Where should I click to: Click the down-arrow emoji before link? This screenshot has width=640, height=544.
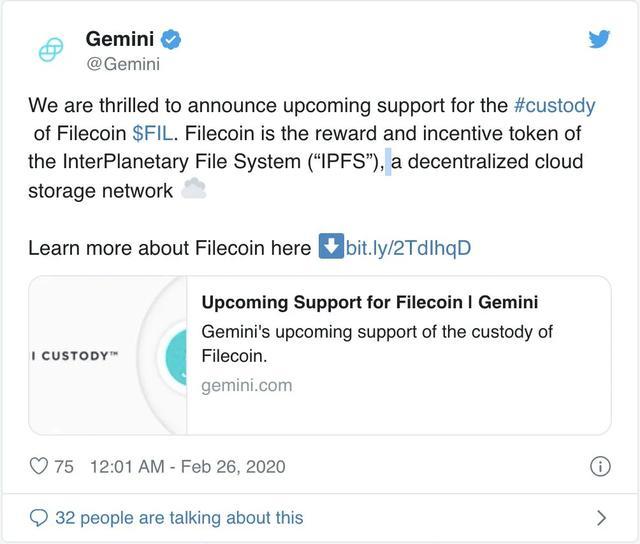331,246
